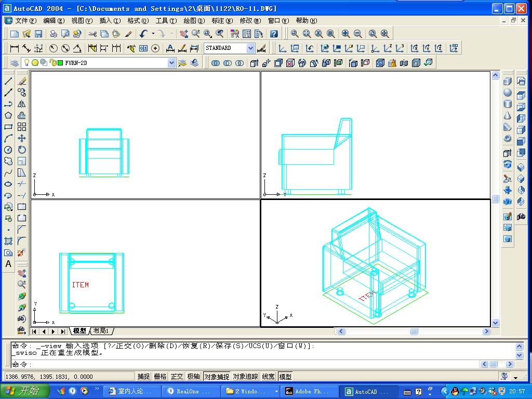Toggle 对象追踪 object snap tracking

245,377
